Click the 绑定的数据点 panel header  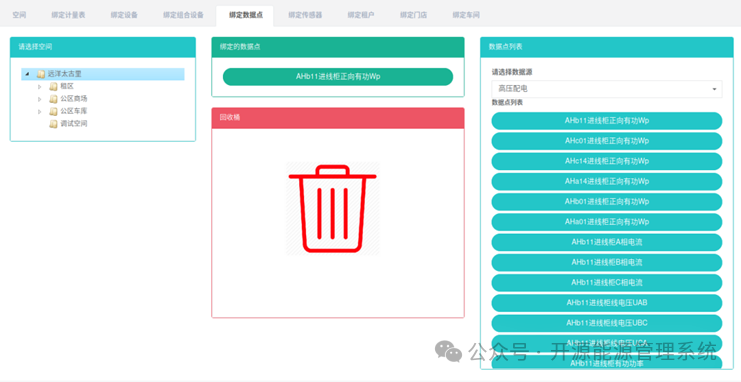pos(338,47)
